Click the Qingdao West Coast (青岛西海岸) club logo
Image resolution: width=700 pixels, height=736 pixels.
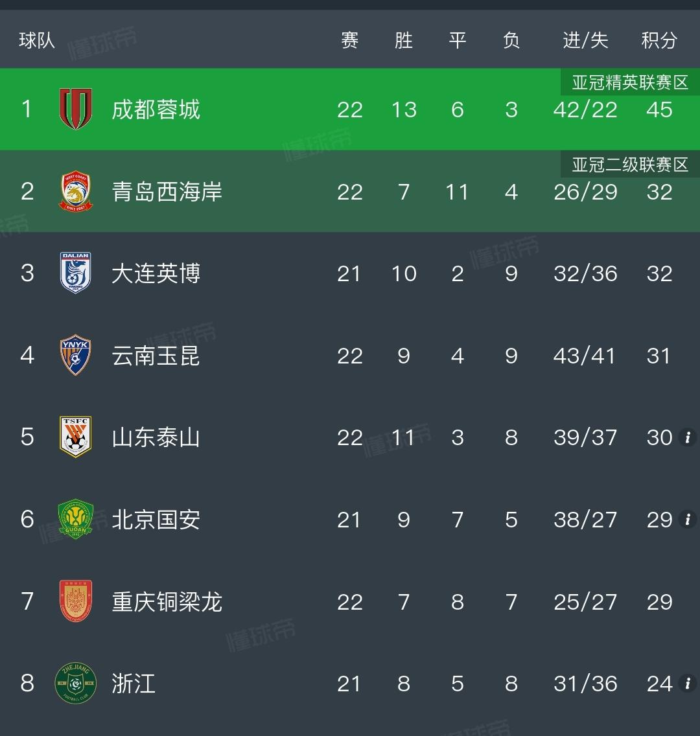76,191
